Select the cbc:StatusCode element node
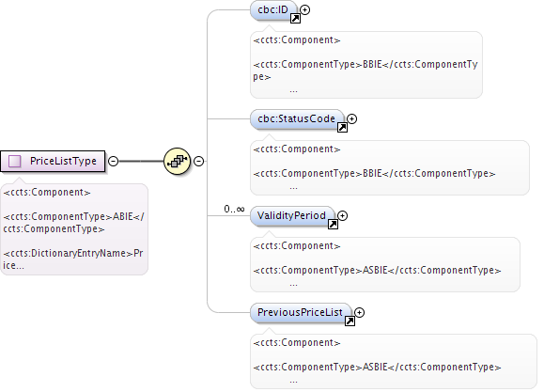 pos(297,119)
